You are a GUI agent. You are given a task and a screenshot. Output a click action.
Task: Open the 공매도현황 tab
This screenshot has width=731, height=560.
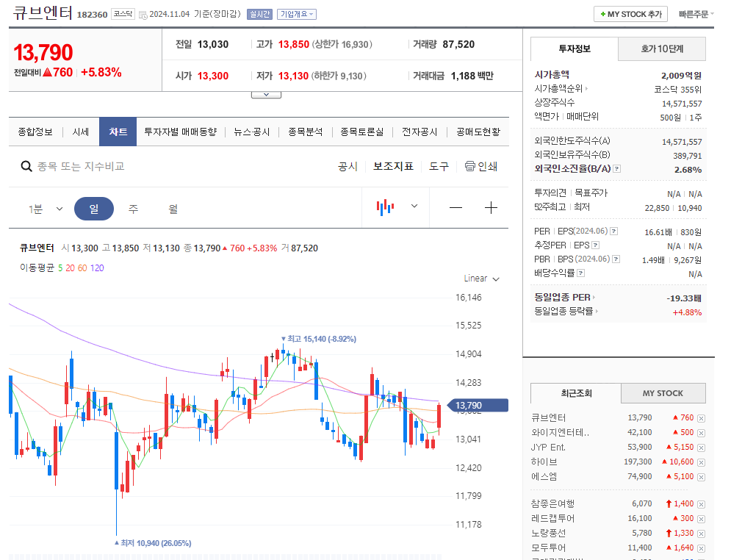478,132
